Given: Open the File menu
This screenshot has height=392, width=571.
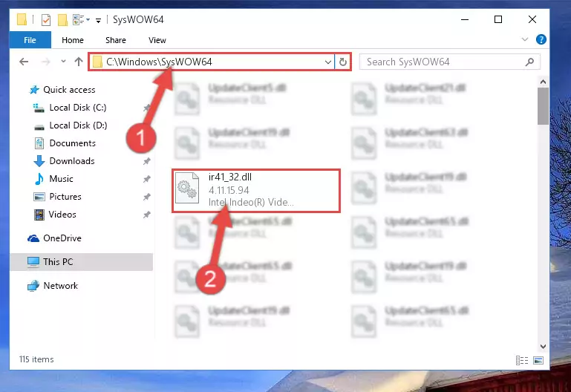Looking at the screenshot, I should point(30,40).
